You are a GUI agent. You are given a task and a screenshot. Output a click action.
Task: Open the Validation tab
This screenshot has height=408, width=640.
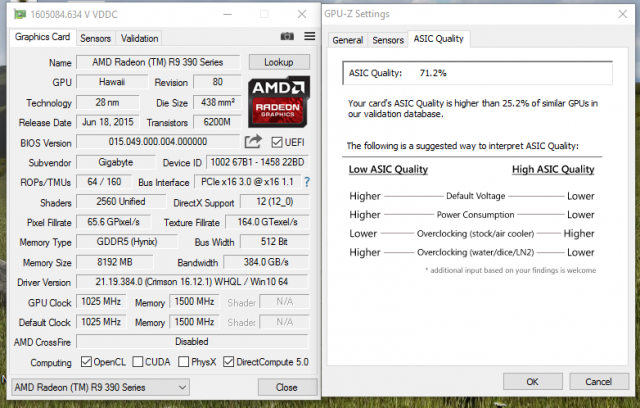pos(139,38)
